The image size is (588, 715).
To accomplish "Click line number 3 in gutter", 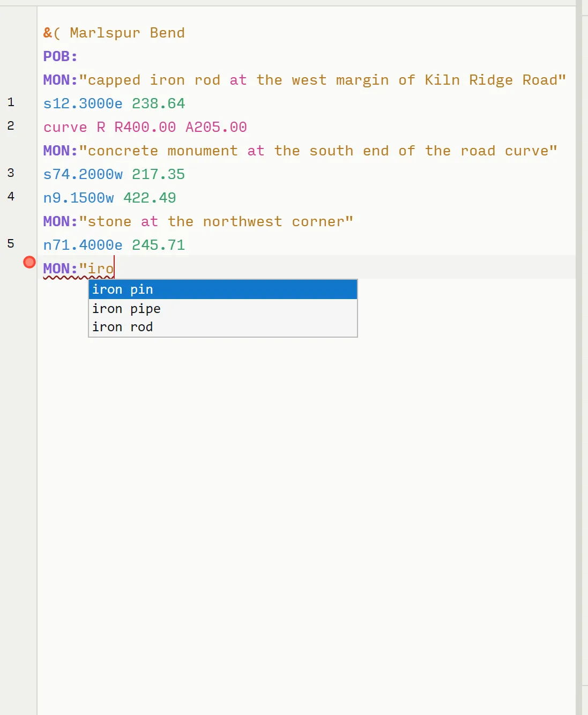I will [x=11, y=173].
